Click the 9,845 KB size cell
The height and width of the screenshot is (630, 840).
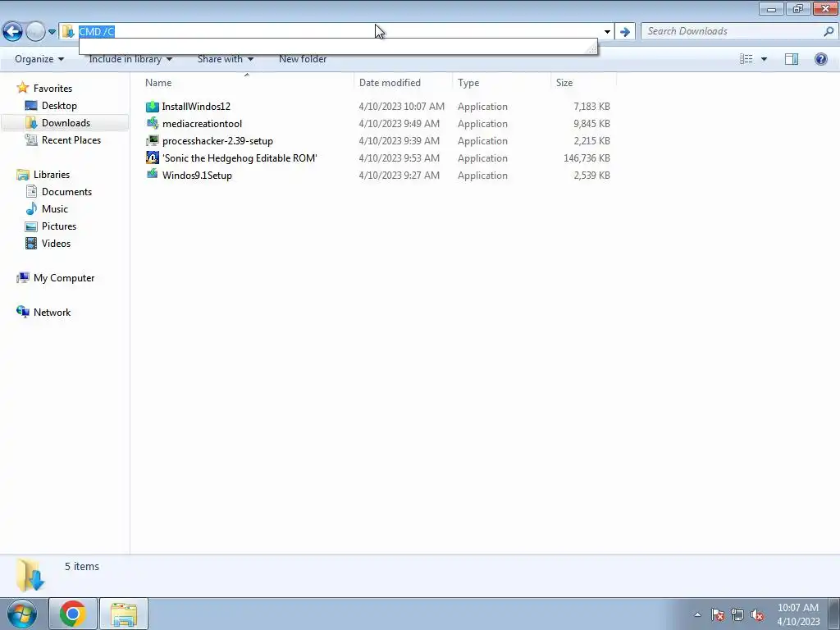tap(592, 124)
